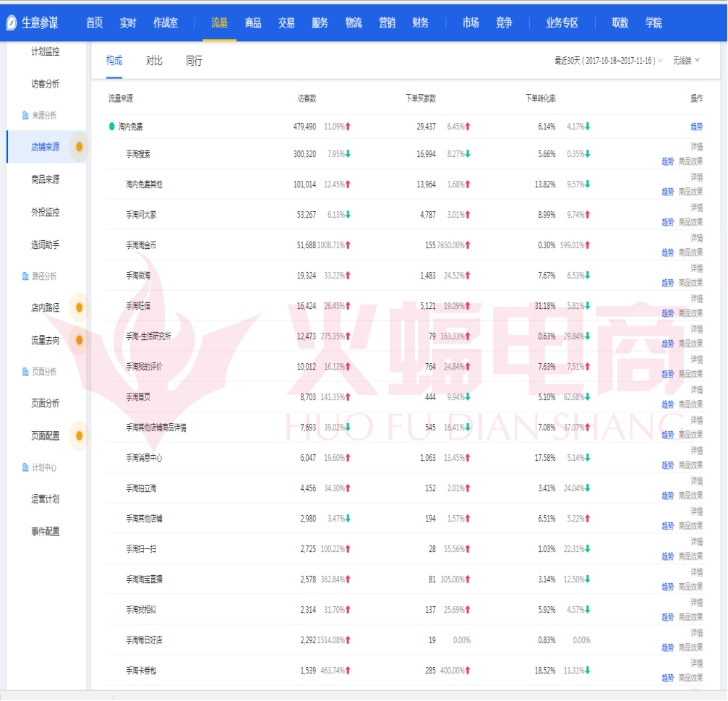This screenshot has width=728, height=701.
Task: Select 访客分析 in the sidebar
Action: click(46, 84)
